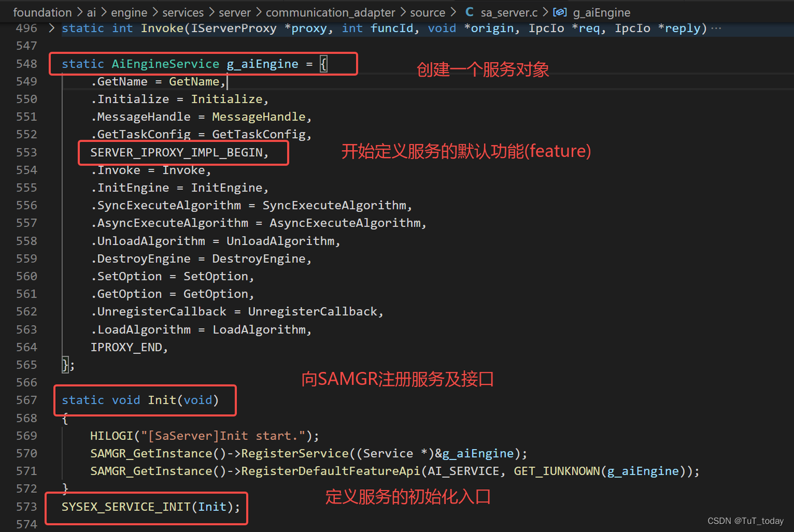Click the C file icon in breadcrumb
The width and height of the screenshot is (794, 532).
pos(470,12)
